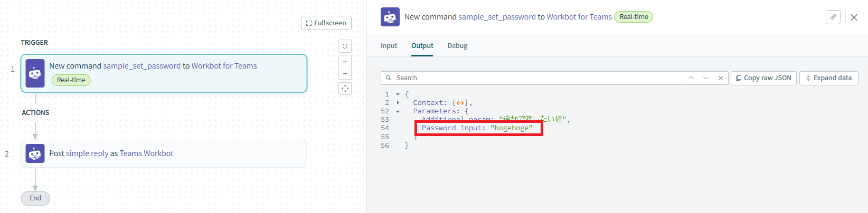Click the copy link icon in panel header

tap(833, 17)
